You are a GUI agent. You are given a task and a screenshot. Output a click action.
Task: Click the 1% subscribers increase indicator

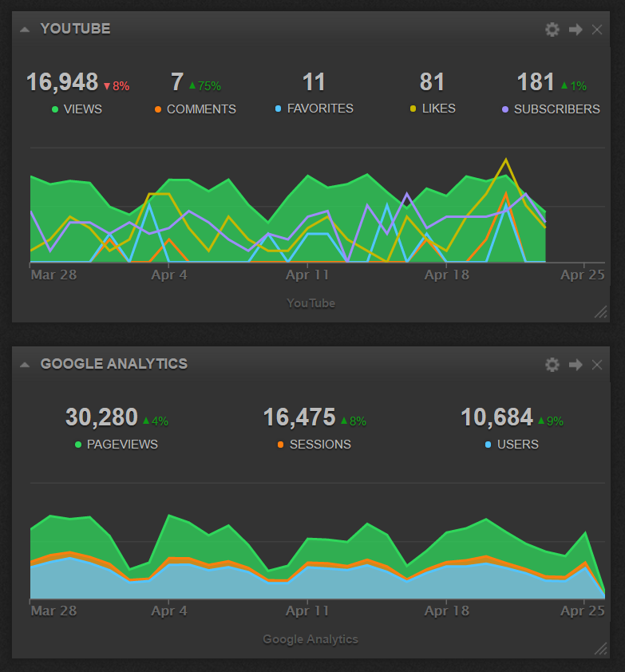574,85
